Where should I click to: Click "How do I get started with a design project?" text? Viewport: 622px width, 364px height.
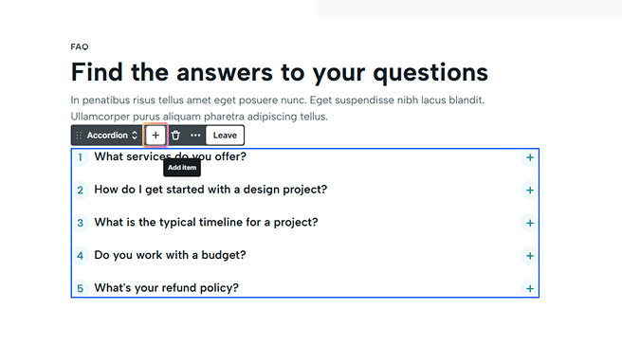(210, 190)
